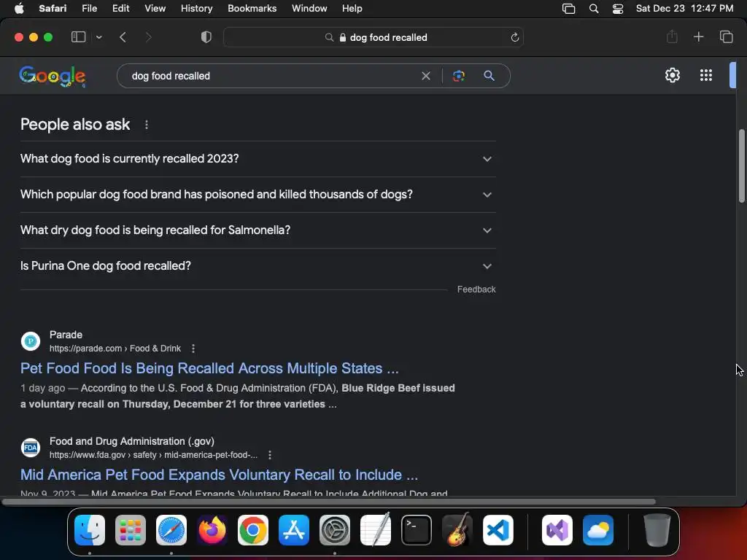This screenshot has height=560, width=747.
Task: Click the vertical page scrollbar
Action: 742,166
